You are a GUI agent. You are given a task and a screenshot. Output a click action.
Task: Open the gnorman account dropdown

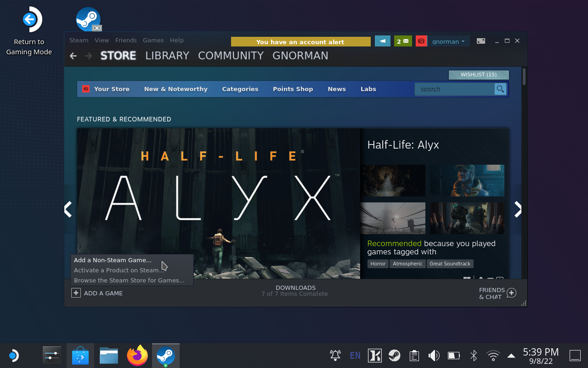pyautogui.click(x=448, y=41)
